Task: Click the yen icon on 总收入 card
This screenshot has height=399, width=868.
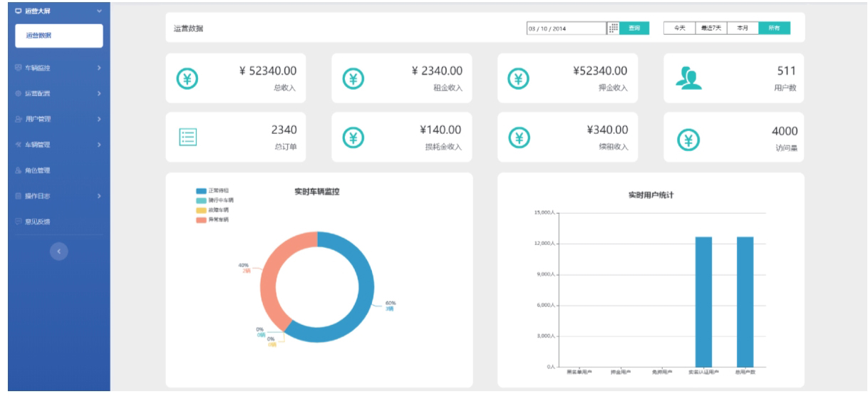Action: [187, 78]
